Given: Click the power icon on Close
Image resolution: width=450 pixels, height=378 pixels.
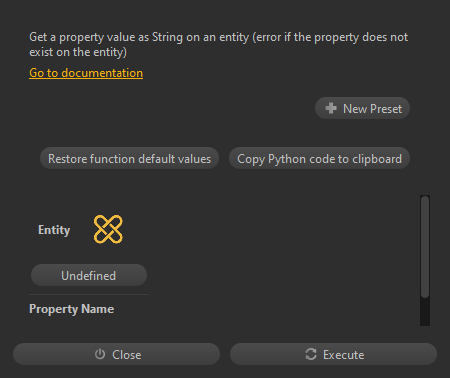Looking at the screenshot, I should (100, 354).
